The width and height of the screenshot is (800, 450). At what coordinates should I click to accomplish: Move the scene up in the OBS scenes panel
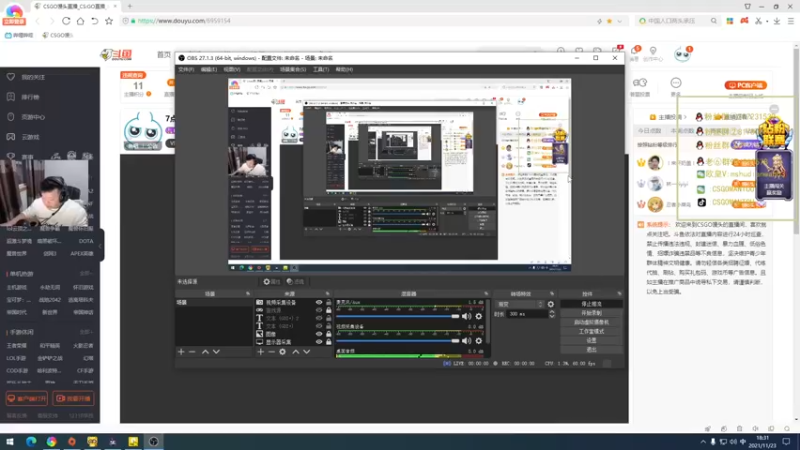point(205,352)
